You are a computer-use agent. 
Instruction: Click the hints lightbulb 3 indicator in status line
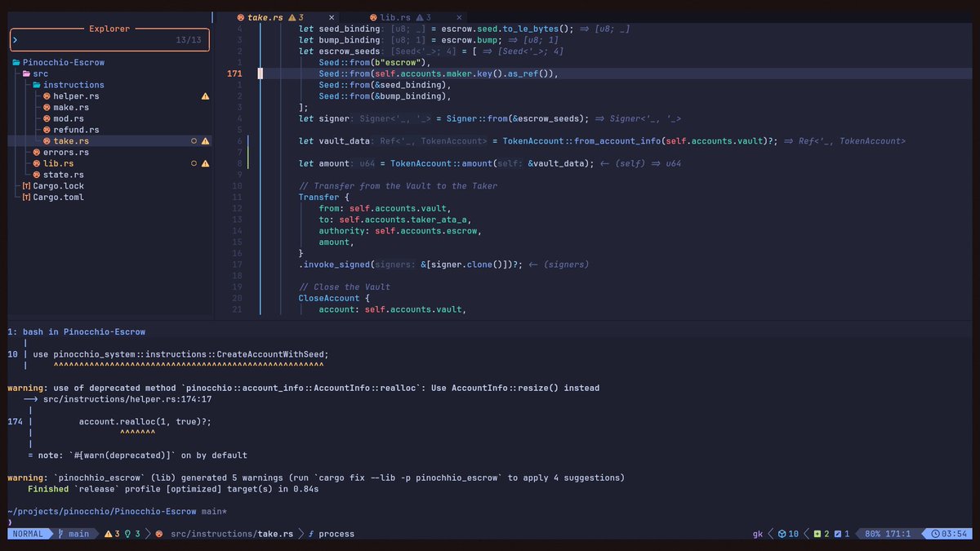pos(132,534)
